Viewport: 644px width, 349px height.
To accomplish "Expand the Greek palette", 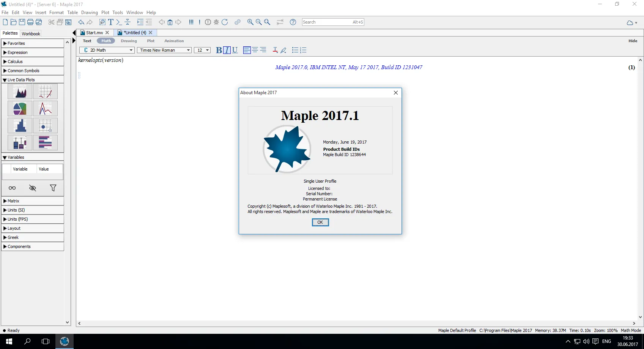I will pyautogui.click(x=33, y=237).
